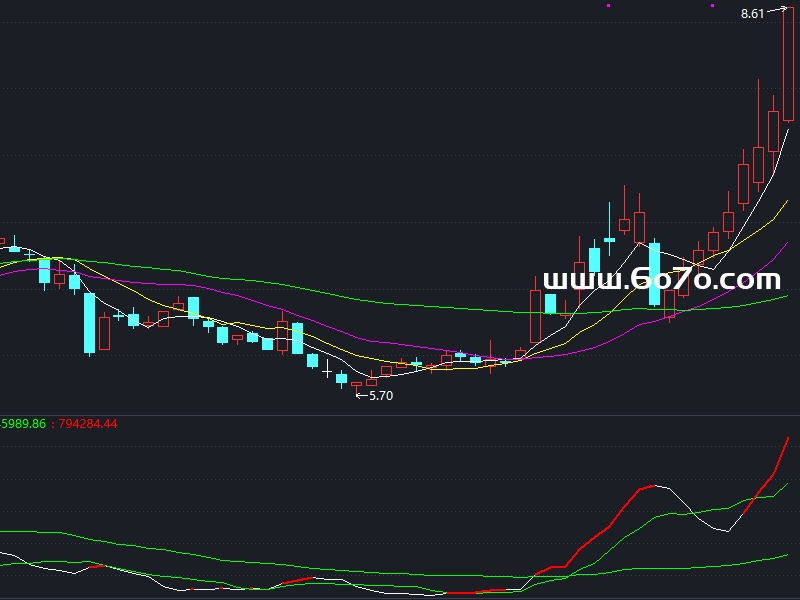800x600 pixels.
Task: Click the arrow pointing to the 5.70 low
Action: click(362, 396)
